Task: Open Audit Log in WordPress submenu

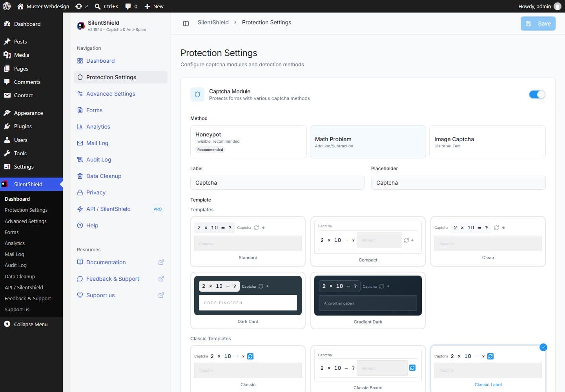Action: (x=16, y=265)
